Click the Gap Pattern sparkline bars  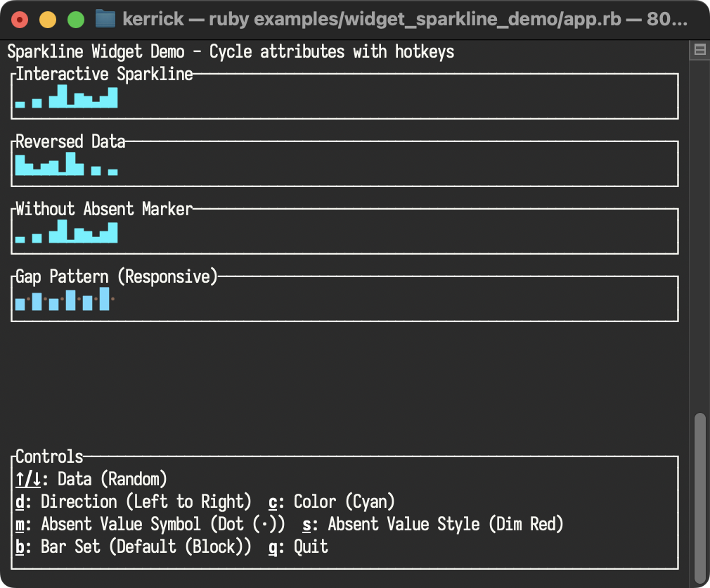tap(65, 299)
